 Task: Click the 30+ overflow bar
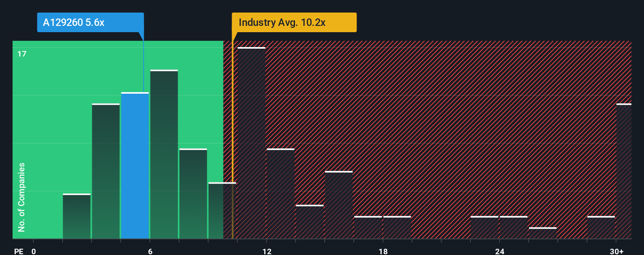click(624, 171)
